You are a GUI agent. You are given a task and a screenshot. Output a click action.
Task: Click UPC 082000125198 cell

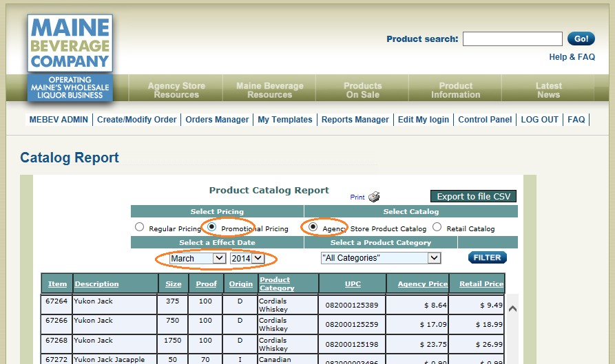[x=352, y=345]
